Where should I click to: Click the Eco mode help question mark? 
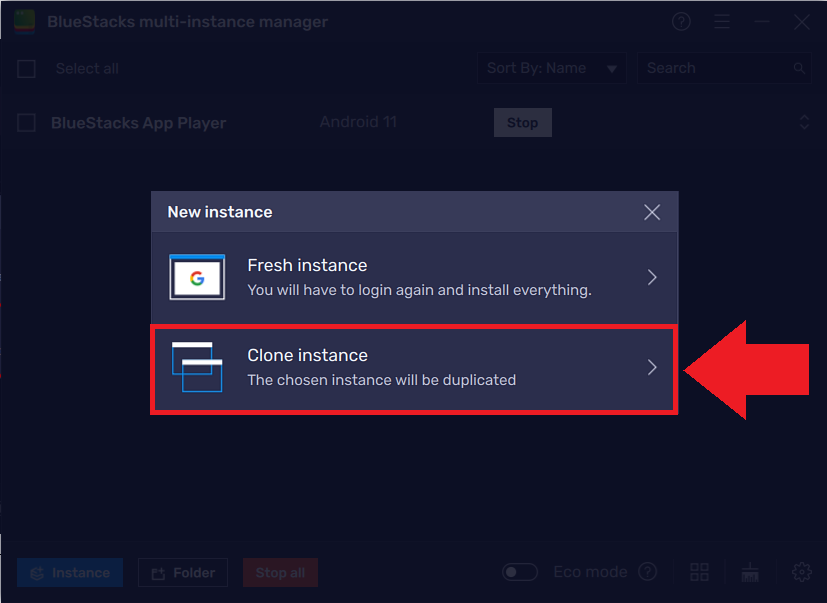coord(647,572)
